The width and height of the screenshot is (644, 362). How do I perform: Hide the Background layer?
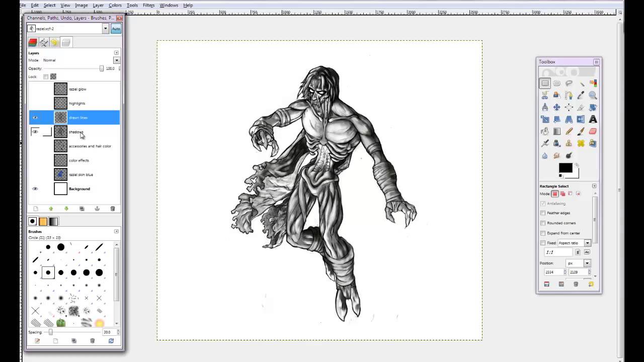pyautogui.click(x=35, y=189)
